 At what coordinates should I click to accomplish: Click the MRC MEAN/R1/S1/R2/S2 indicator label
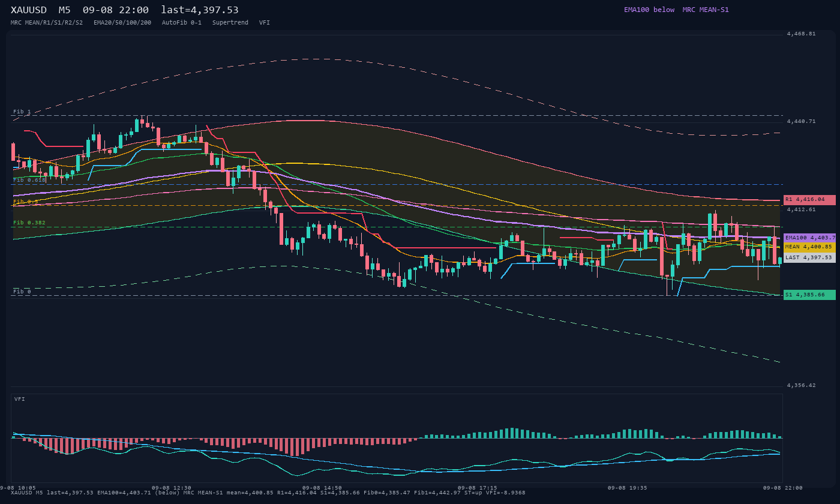(47, 23)
